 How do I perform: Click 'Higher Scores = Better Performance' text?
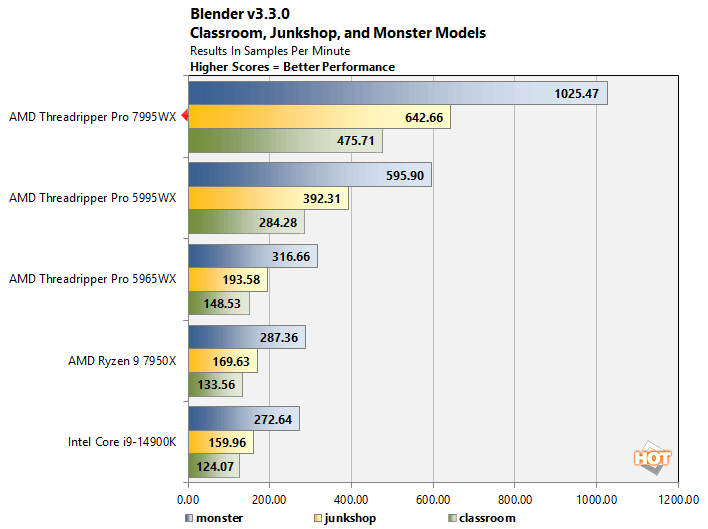coord(292,67)
